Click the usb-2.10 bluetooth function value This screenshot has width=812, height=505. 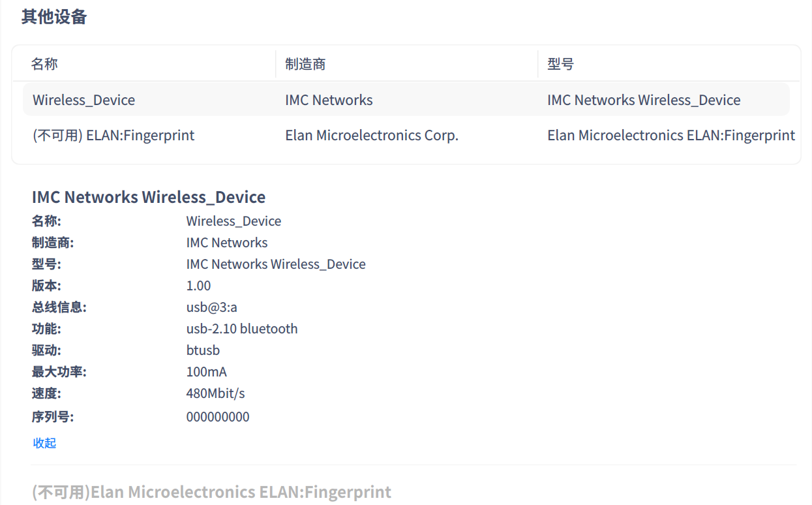coord(242,329)
